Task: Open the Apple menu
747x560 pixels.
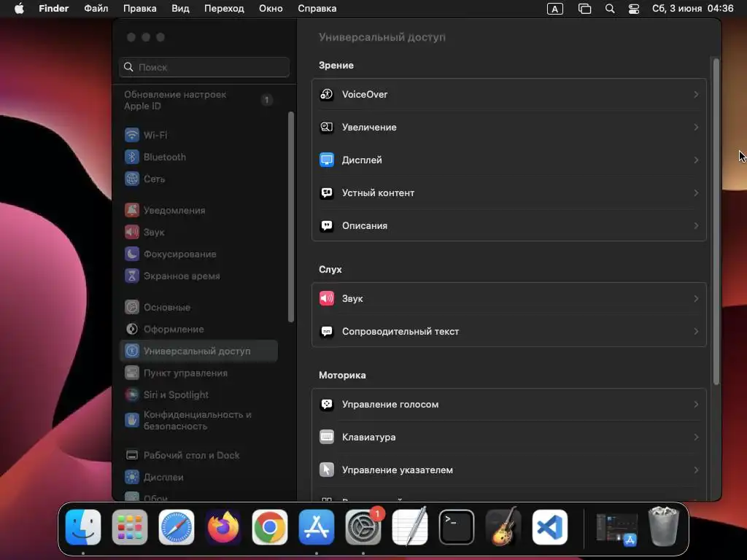Action: point(19,9)
